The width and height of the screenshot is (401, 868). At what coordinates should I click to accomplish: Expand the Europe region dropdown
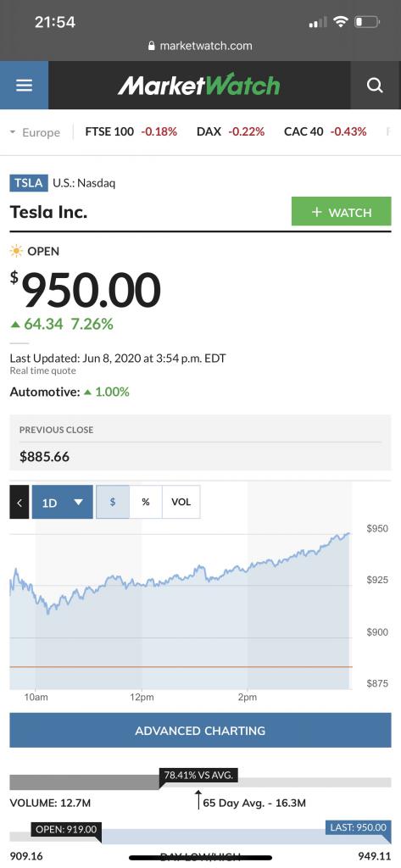tap(36, 132)
